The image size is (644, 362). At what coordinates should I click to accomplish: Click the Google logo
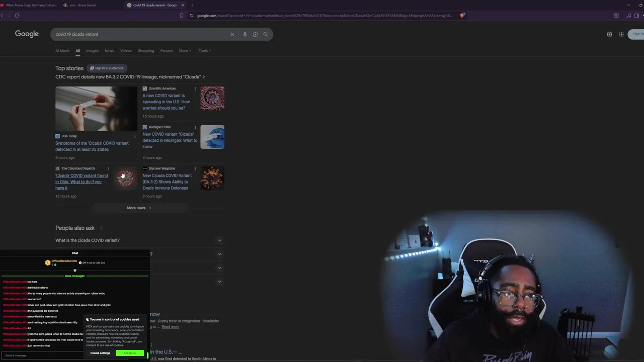click(27, 34)
